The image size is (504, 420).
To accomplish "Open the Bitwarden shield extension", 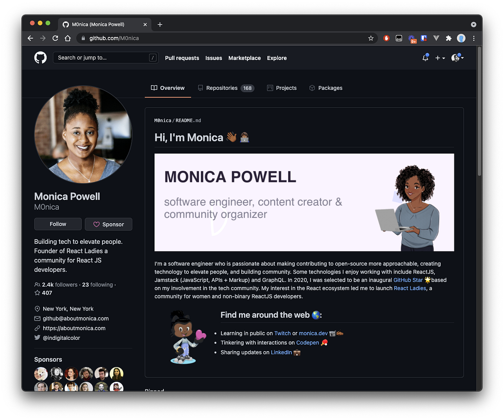I will point(424,38).
